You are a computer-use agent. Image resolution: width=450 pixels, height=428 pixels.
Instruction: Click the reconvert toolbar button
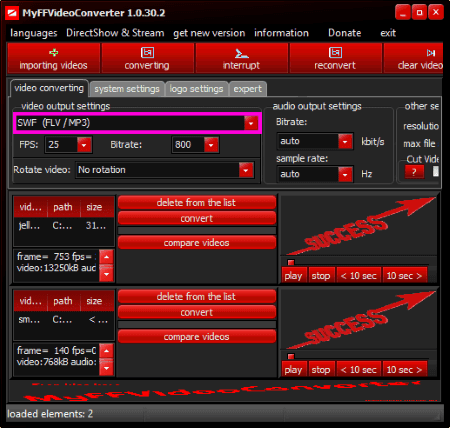tap(335, 58)
